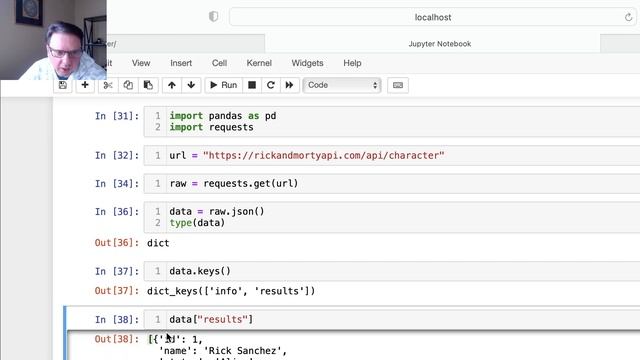Open the Help menu

352,63
